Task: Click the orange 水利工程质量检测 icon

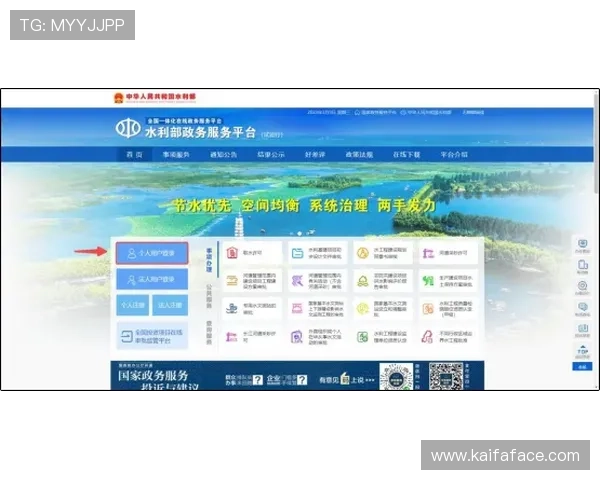Action: click(x=428, y=309)
